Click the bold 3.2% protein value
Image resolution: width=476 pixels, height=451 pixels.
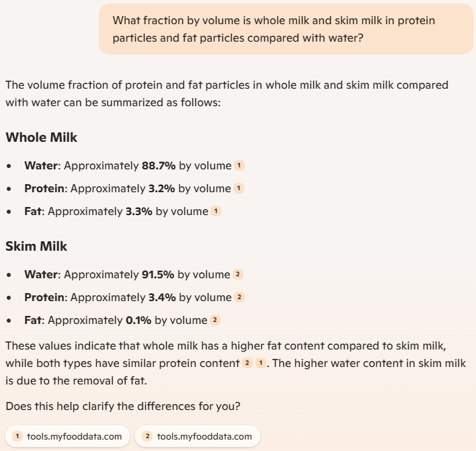[161, 188]
